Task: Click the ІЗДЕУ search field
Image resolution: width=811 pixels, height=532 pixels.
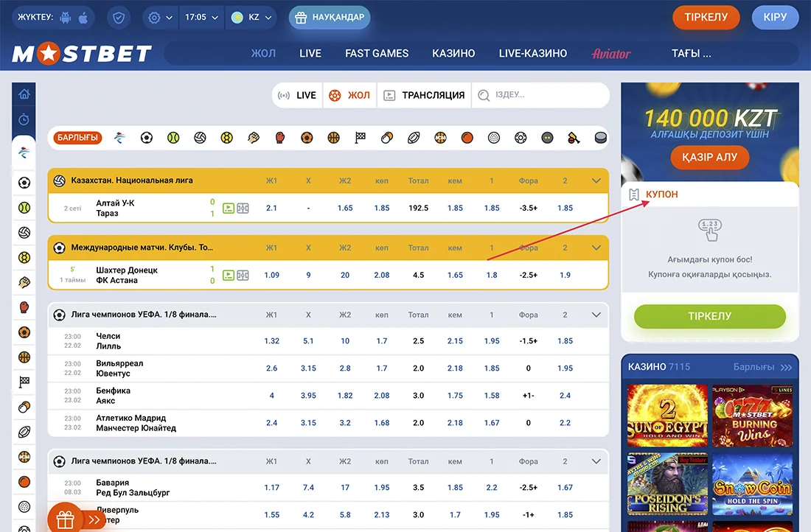Action: click(540, 95)
